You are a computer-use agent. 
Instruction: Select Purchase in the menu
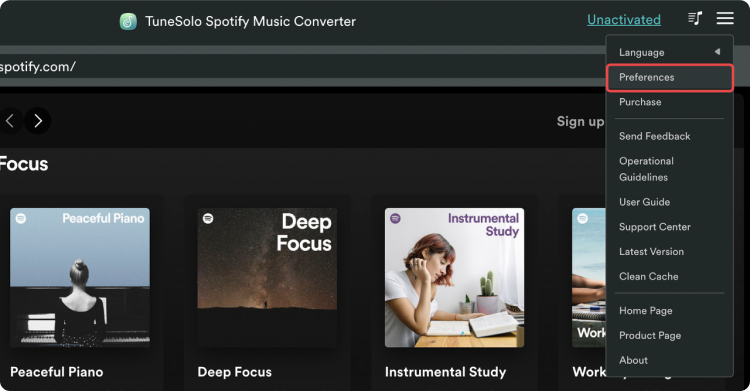[x=669, y=102]
